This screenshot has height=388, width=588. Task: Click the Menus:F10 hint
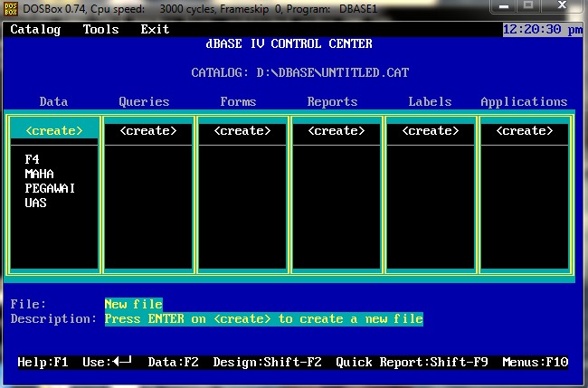536,362
